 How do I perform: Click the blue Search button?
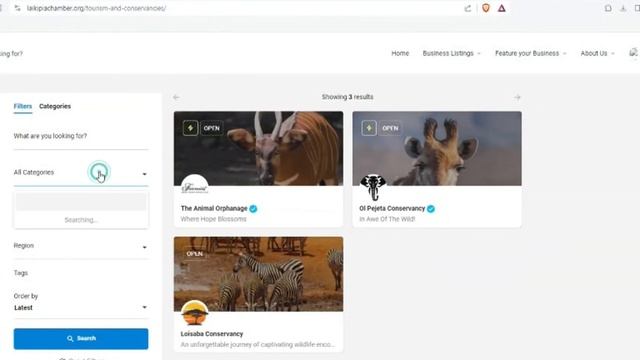pos(81,339)
